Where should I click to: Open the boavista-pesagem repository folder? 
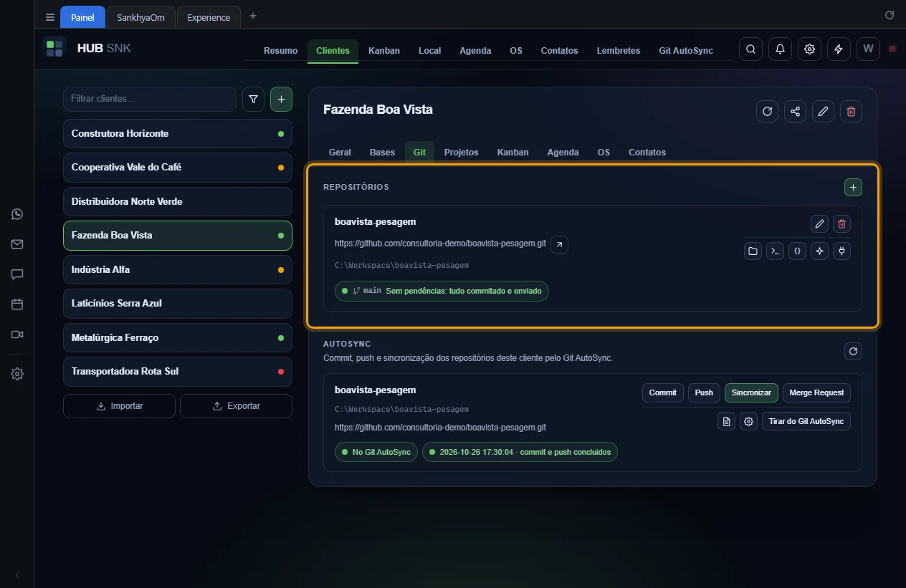[x=753, y=251]
